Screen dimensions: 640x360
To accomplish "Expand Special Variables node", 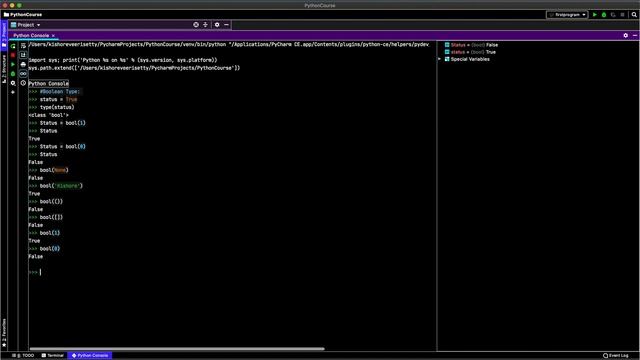I will [440, 59].
